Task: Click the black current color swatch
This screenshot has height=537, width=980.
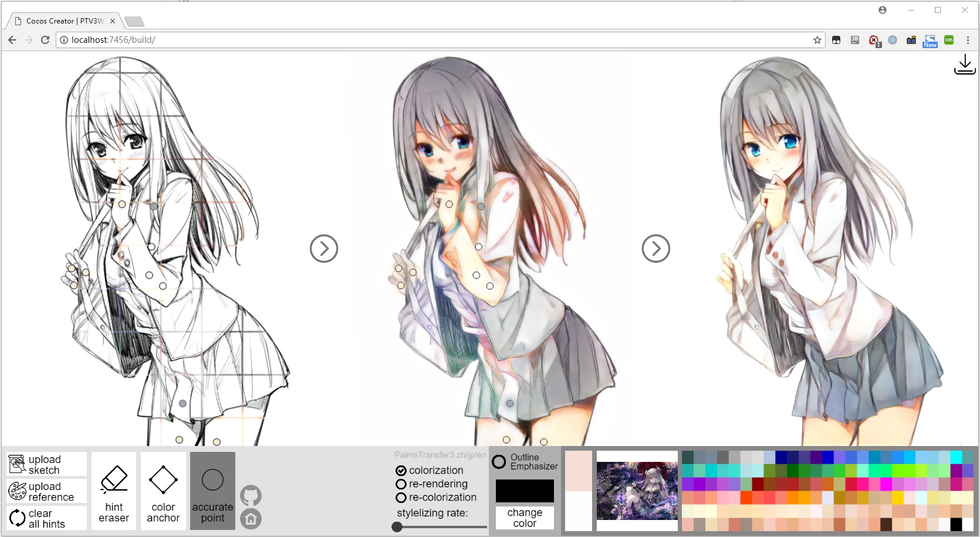Action: (525, 491)
